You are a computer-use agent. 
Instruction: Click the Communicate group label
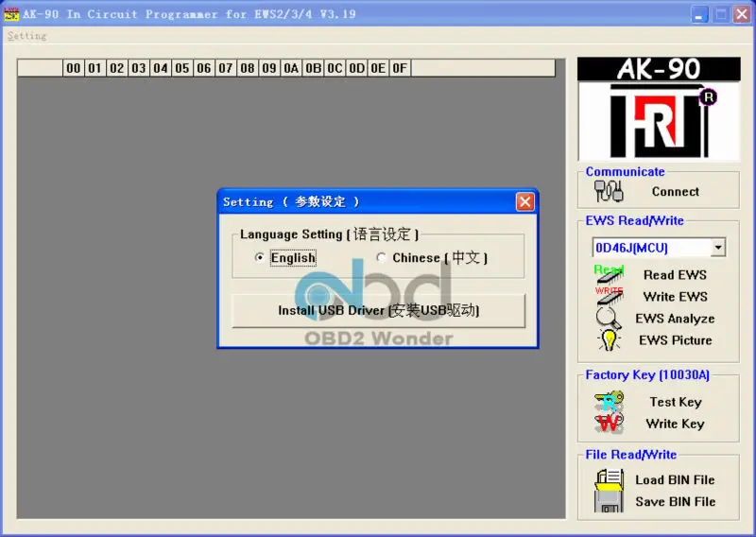point(625,172)
